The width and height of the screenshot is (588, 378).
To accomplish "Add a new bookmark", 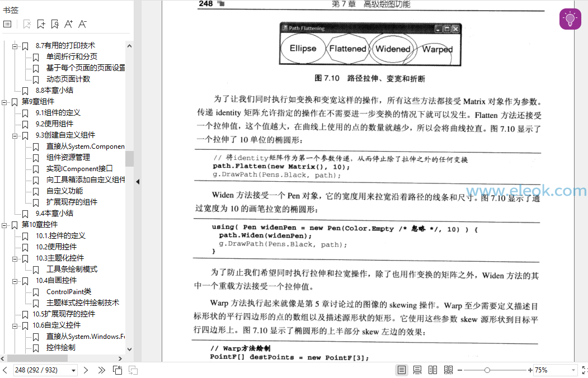I will click(40, 23).
